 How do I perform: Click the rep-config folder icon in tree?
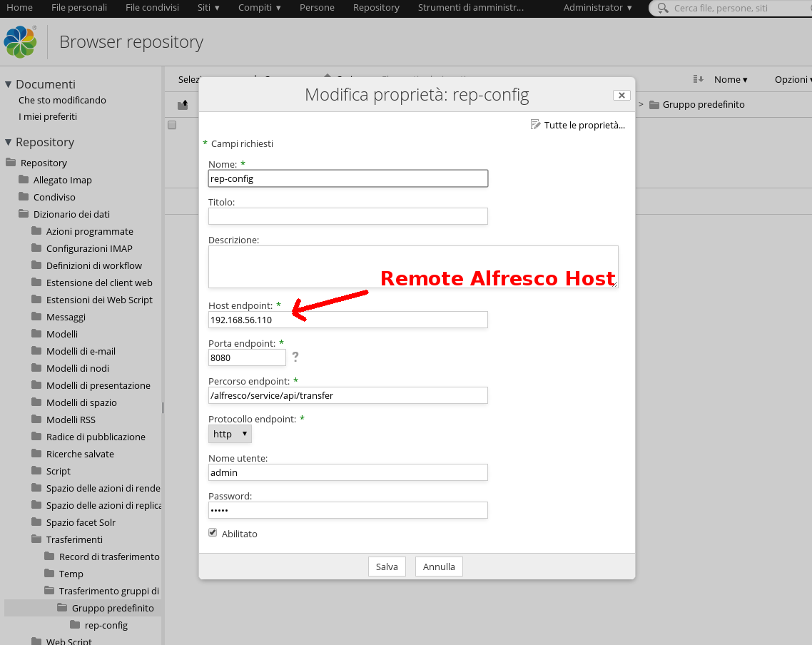pyautogui.click(x=75, y=625)
